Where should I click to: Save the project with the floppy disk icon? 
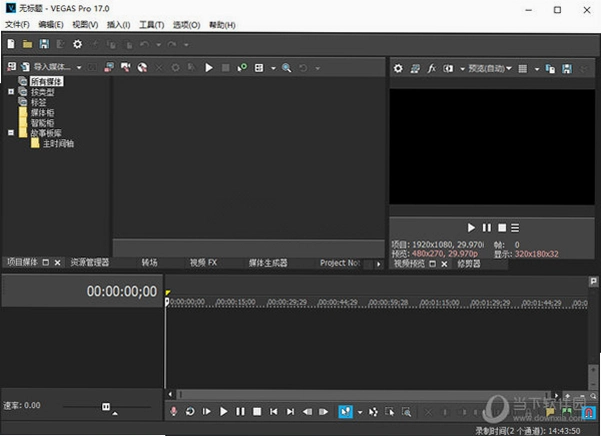click(x=44, y=44)
